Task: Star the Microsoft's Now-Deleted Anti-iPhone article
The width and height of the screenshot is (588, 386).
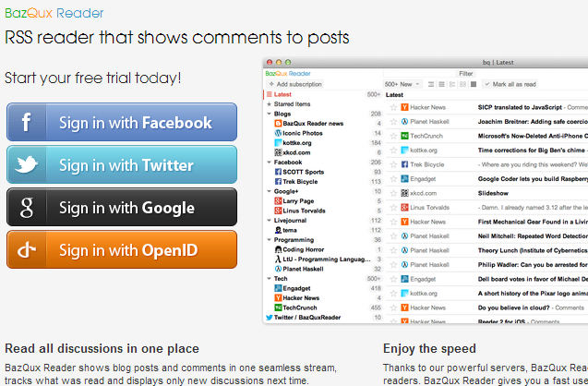Action: coord(393,136)
